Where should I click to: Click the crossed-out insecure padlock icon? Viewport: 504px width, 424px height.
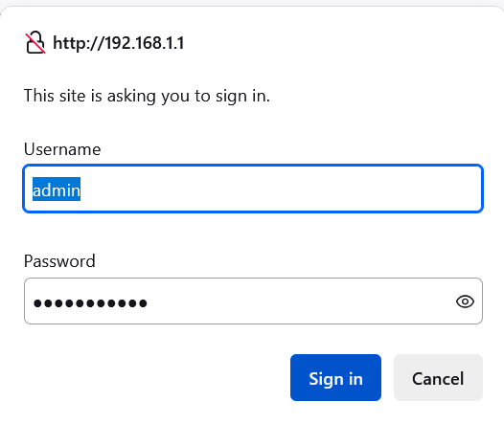35,42
